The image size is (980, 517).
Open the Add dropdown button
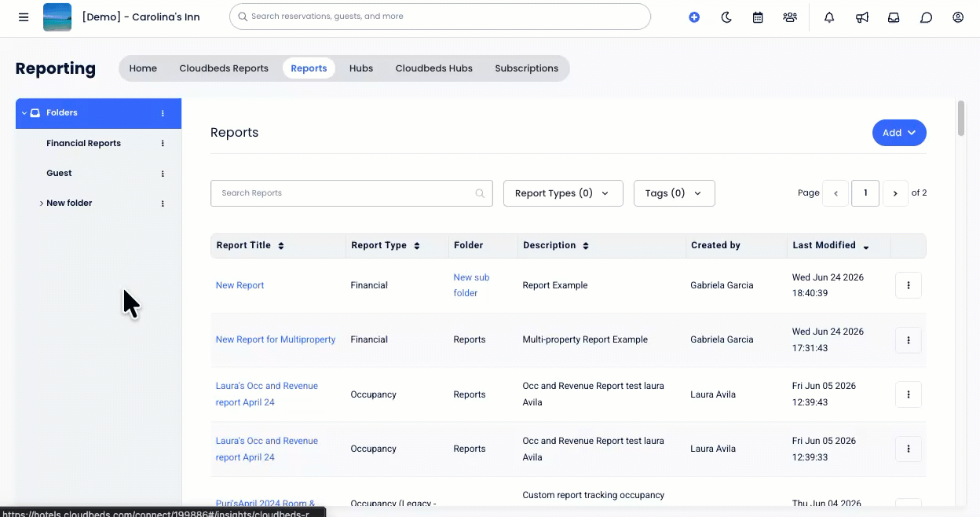(899, 133)
